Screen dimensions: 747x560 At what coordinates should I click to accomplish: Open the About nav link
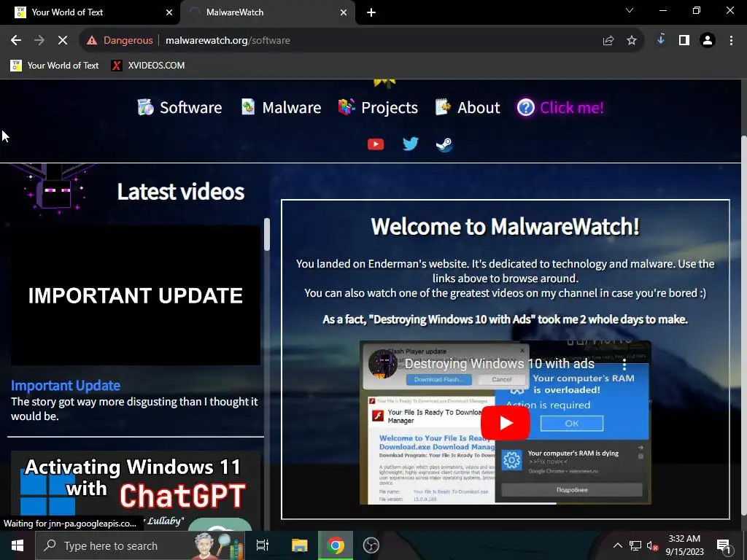(479, 108)
